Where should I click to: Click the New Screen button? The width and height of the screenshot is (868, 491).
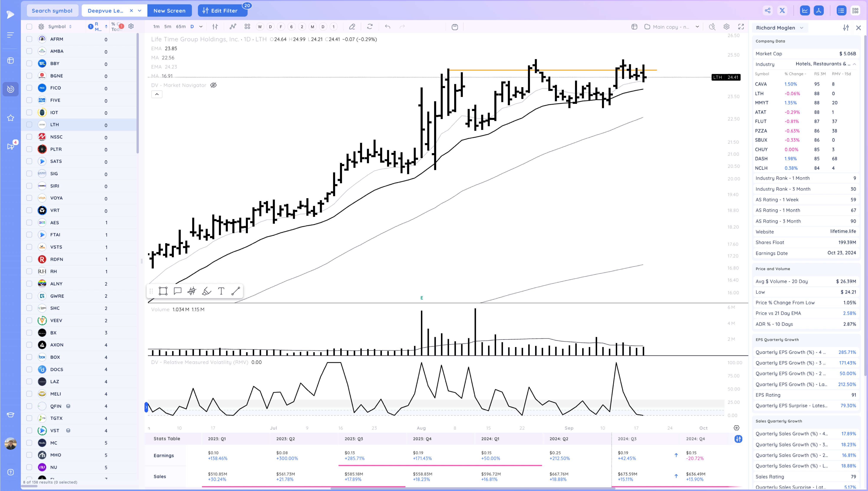pyautogui.click(x=169, y=10)
